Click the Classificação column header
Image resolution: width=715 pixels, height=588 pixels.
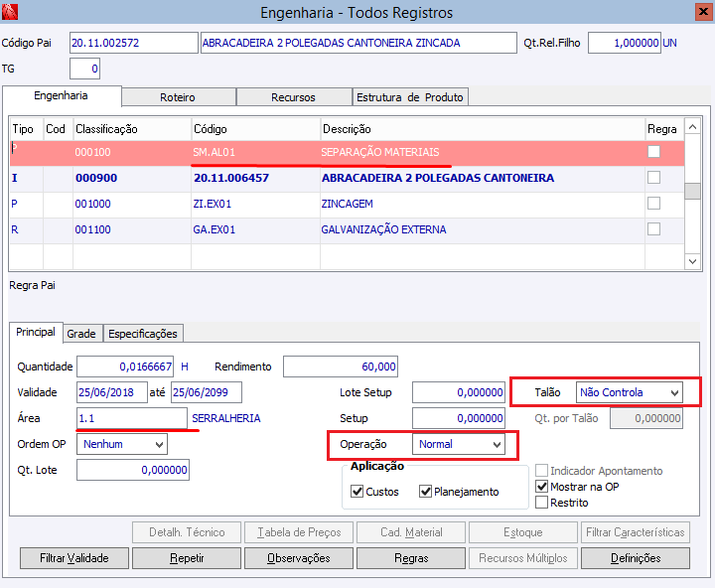(x=132, y=129)
